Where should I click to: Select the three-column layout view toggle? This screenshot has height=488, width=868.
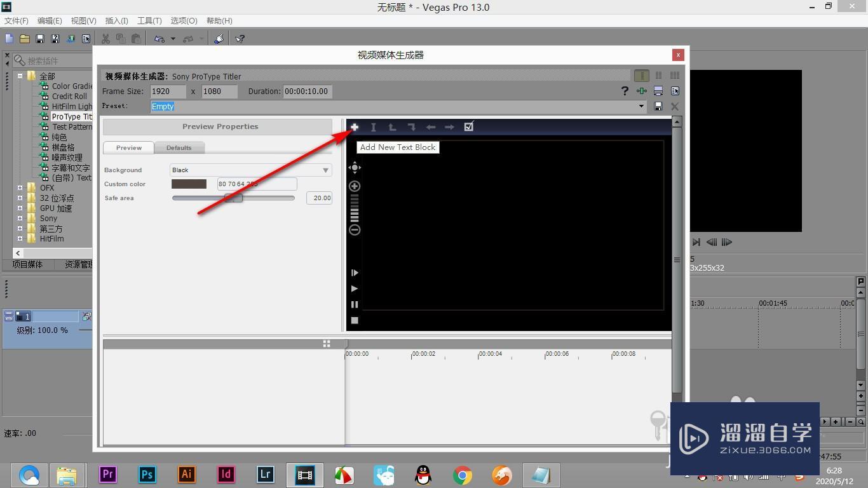pyautogui.click(x=675, y=76)
